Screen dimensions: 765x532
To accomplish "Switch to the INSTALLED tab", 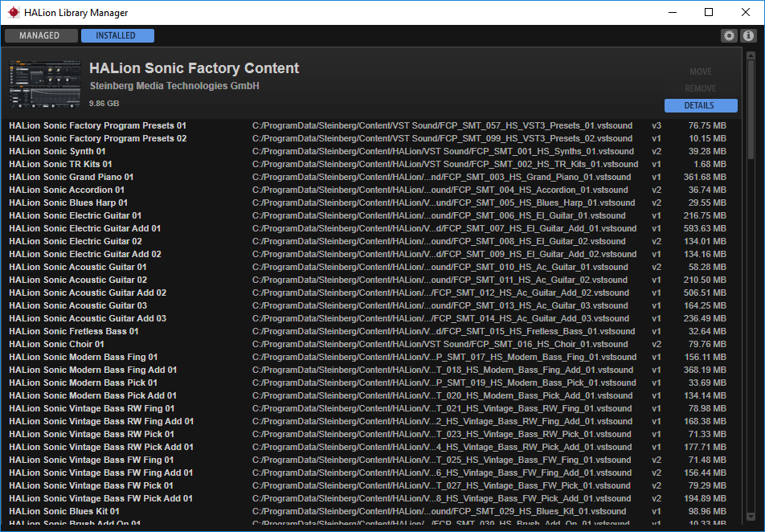I will point(117,35).
